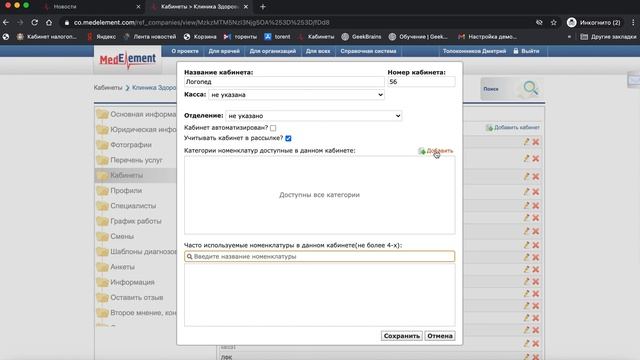Click the nomenclature name search field

[320, 256]
